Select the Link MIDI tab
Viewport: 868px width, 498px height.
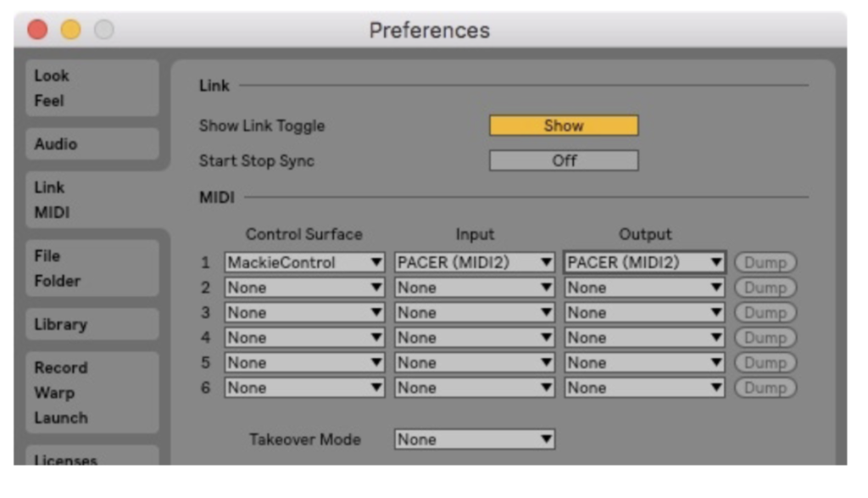pos(92,199)
